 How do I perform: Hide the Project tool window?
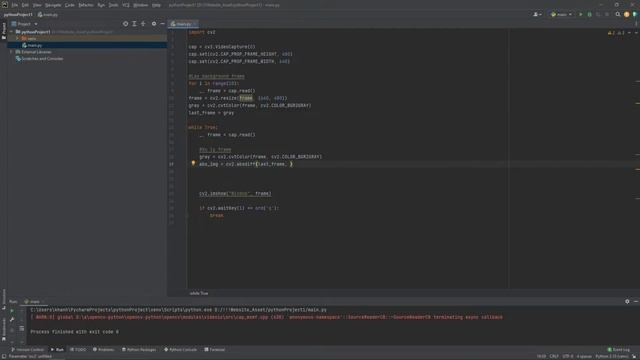point(162,24)
